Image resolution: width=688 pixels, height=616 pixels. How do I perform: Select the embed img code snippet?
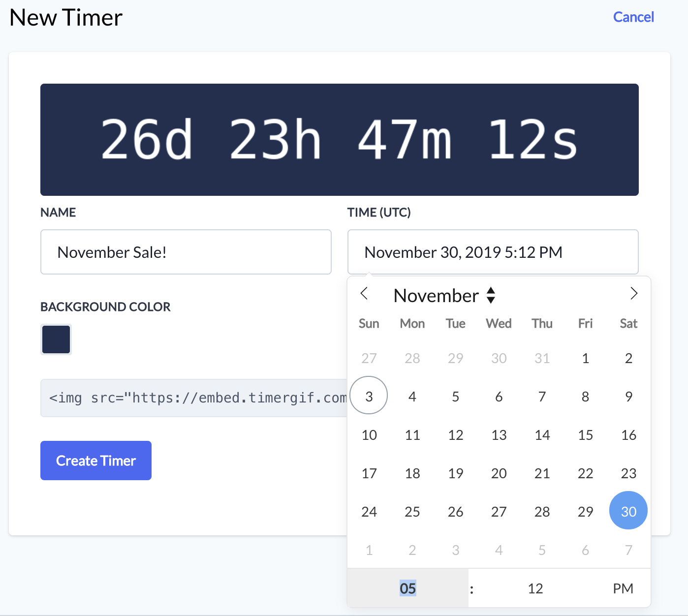(x=194, y=398)
